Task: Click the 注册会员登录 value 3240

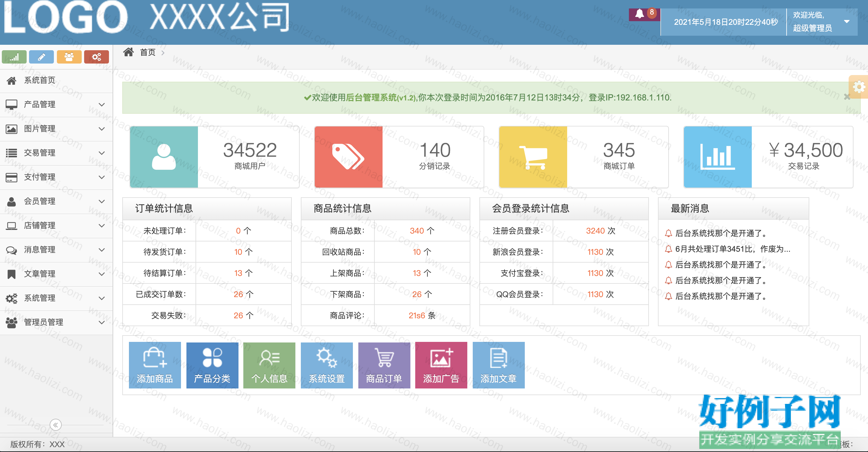Action: [x=595, y=231]
